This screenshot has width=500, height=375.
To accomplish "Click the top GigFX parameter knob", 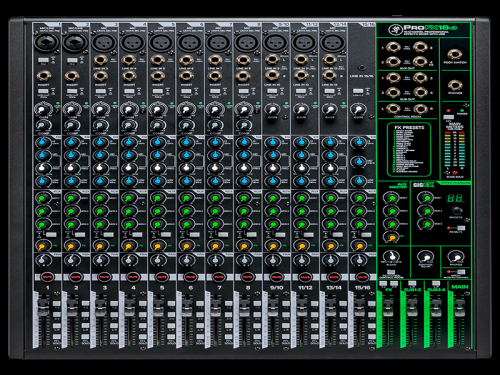I will pyautogui.click(x=425, y=198).
